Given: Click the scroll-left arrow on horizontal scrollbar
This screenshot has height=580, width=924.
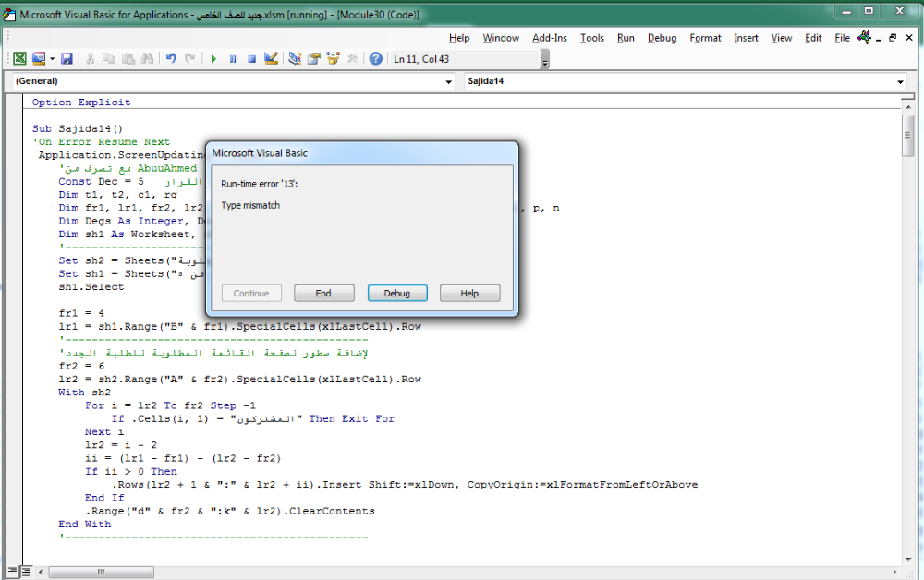Looking at the screenshot, I should pyautogui.click(x=40, y=572).
